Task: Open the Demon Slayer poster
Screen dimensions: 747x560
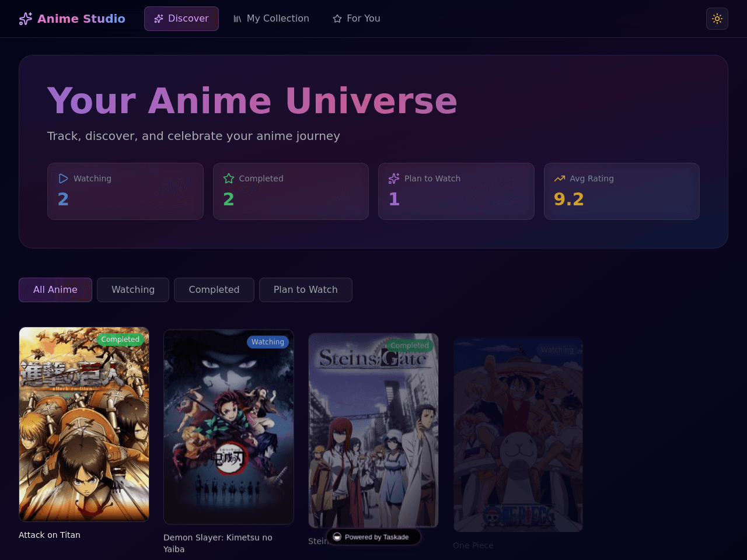Action: click(x=229, y=427)
